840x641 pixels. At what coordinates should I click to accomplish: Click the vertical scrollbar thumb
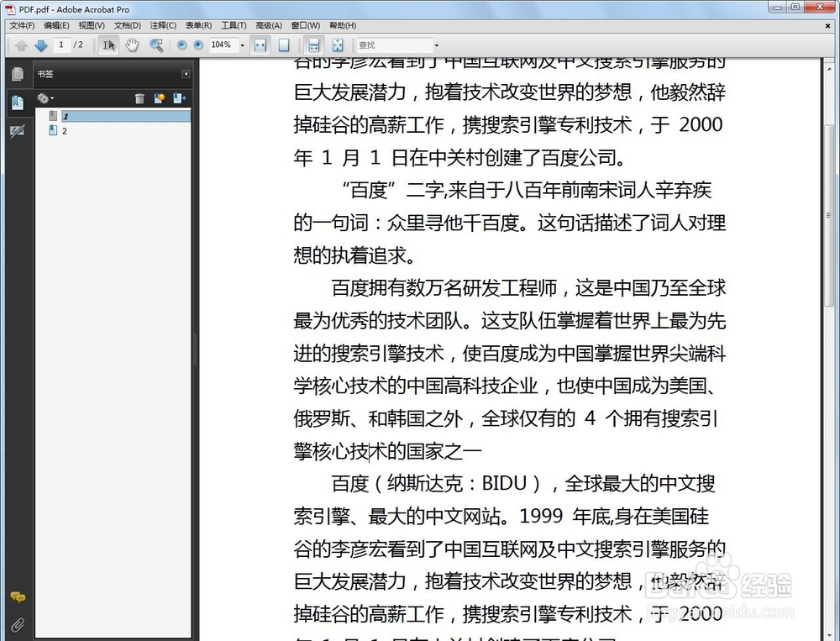point(829,215)
